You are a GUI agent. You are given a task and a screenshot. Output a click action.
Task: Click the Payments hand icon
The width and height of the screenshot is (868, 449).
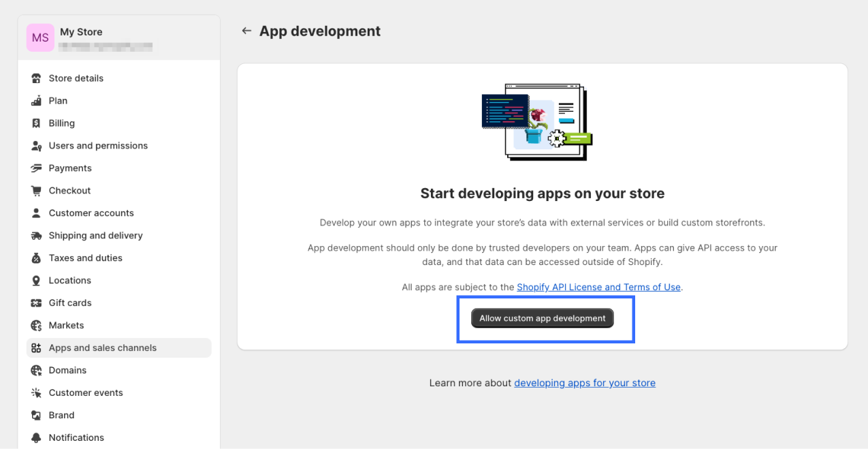(x=37, y=168)
